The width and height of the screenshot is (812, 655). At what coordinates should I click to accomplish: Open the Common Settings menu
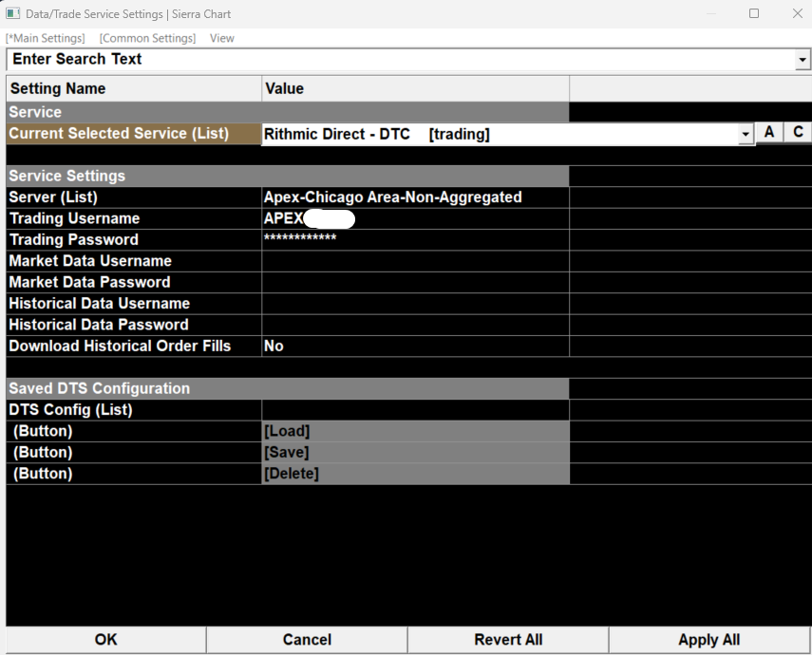click(147, 38)
